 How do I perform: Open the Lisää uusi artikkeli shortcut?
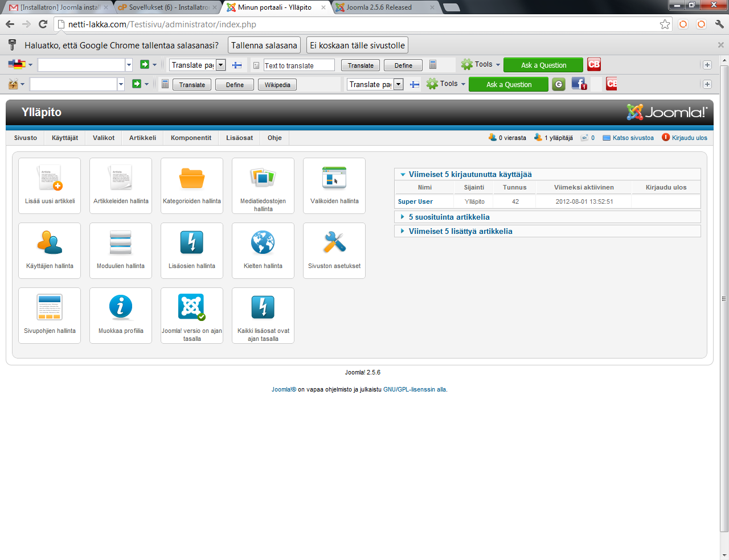click(x=50, y=186)
